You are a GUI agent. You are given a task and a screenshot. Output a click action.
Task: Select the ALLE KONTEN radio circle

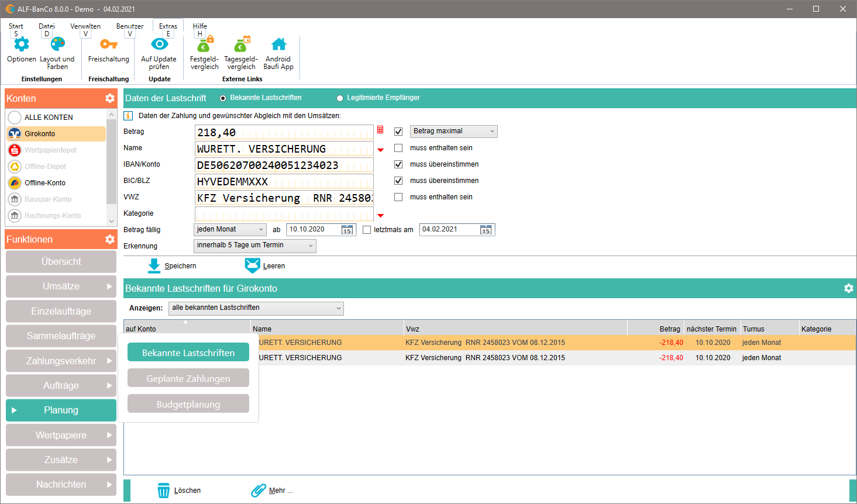point(15,118)
